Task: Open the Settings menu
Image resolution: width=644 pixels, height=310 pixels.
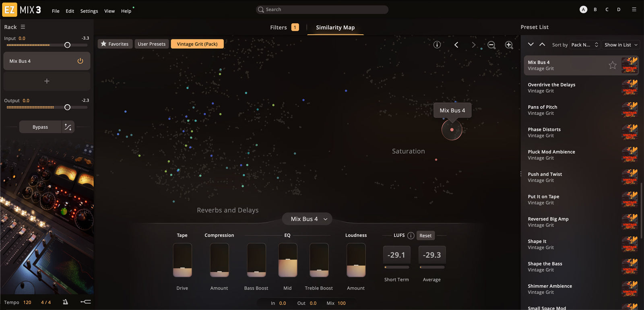Action: [89, 11]
